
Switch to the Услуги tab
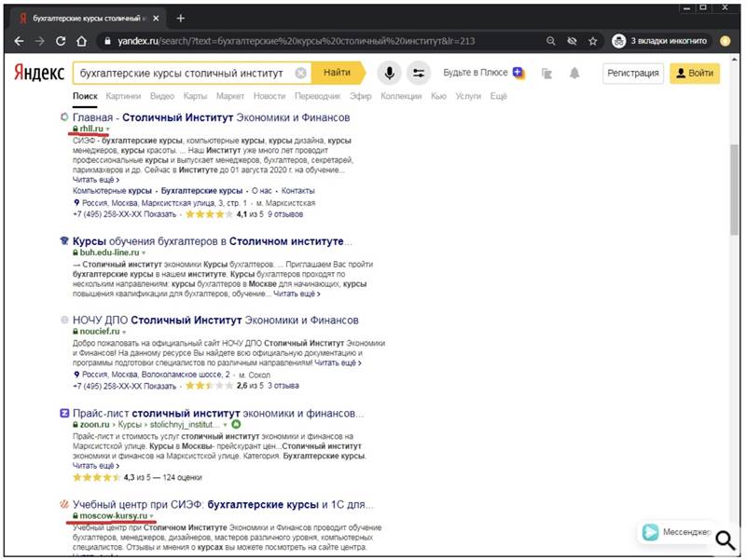(x=468, y=96)
